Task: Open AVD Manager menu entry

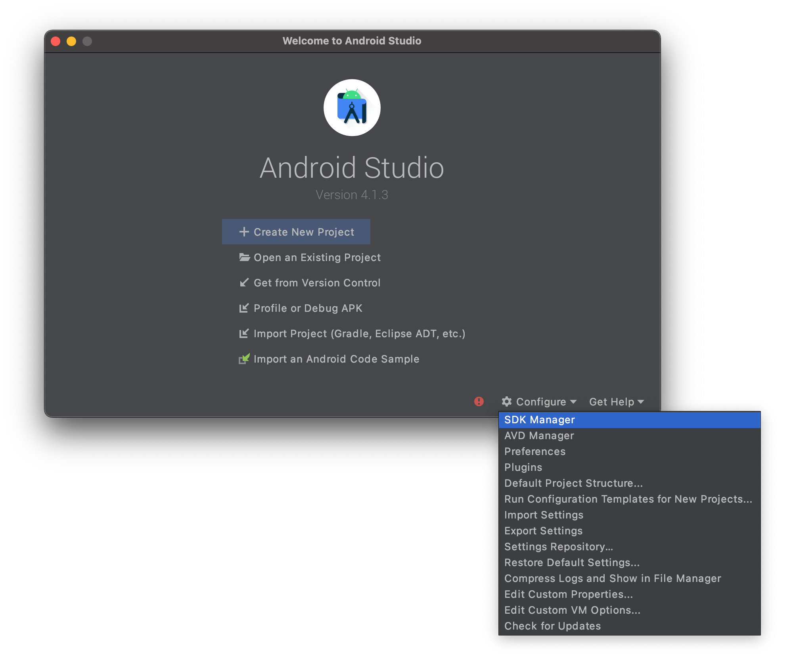Action: click(539, 436)
